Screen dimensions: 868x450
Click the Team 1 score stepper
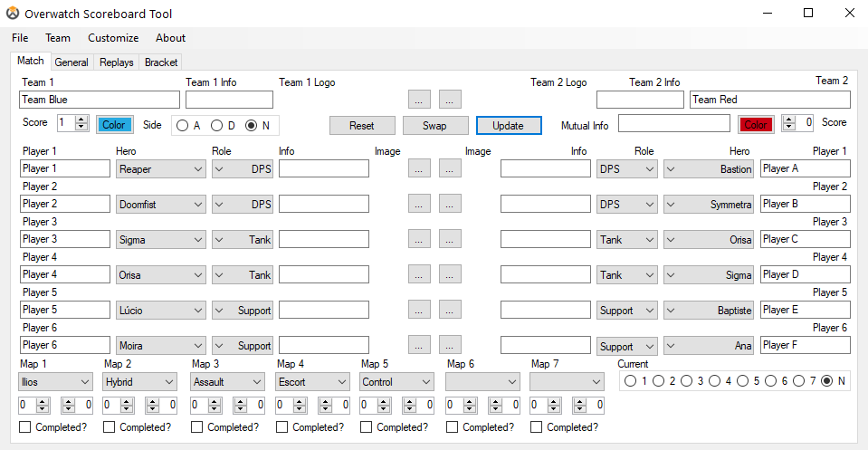[x=81, y=123]
